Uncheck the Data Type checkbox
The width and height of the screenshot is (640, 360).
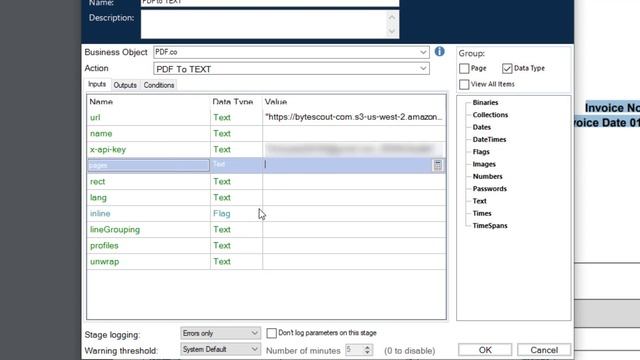507,68
